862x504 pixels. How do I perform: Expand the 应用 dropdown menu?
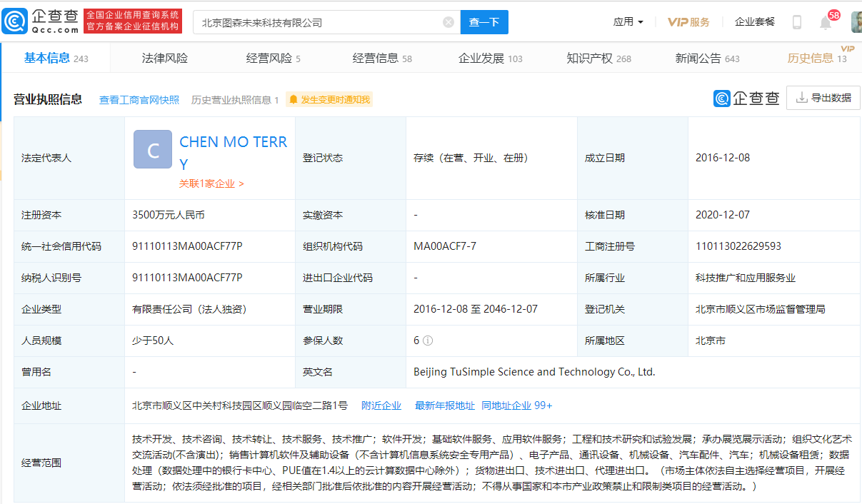tap(628, 22)
